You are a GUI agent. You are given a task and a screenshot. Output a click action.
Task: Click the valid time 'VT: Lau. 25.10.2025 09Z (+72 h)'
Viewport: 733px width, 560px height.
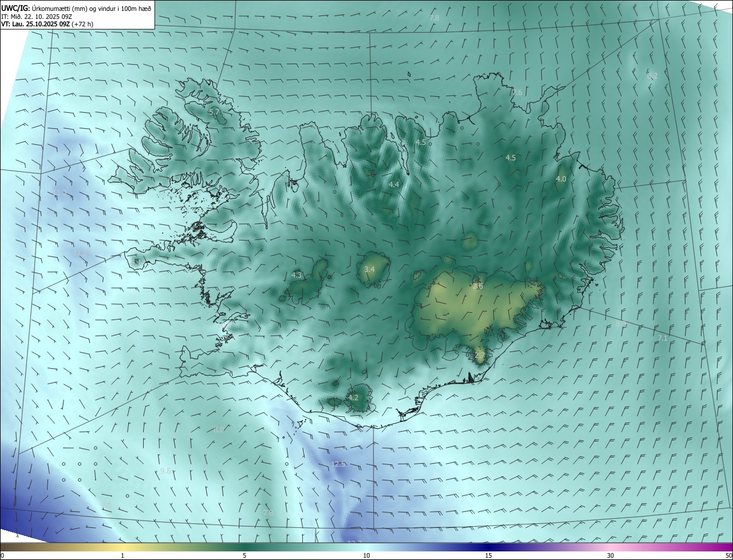click(x=47, y=24)
